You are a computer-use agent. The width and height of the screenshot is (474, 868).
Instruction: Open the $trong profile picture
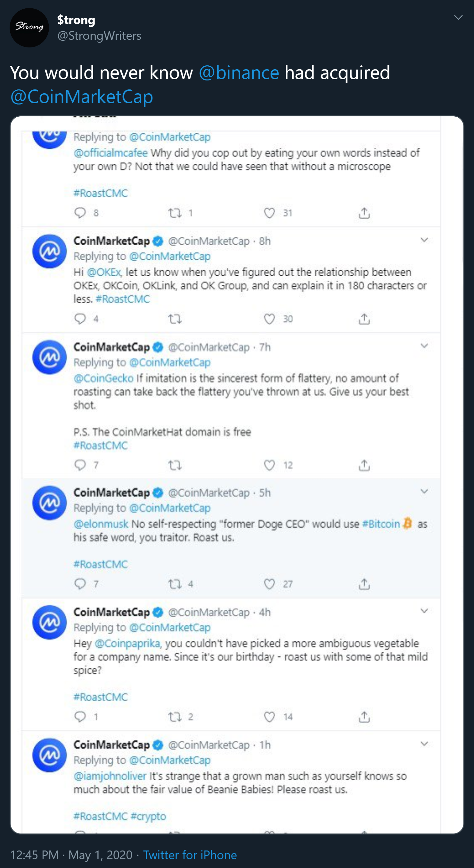(x=29, y=28)
